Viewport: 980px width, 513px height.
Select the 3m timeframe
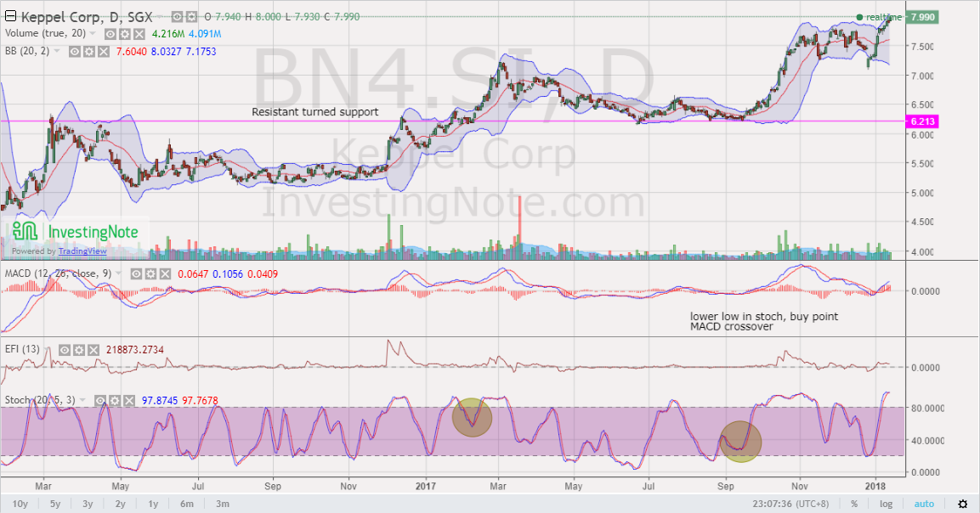point(222,503)
